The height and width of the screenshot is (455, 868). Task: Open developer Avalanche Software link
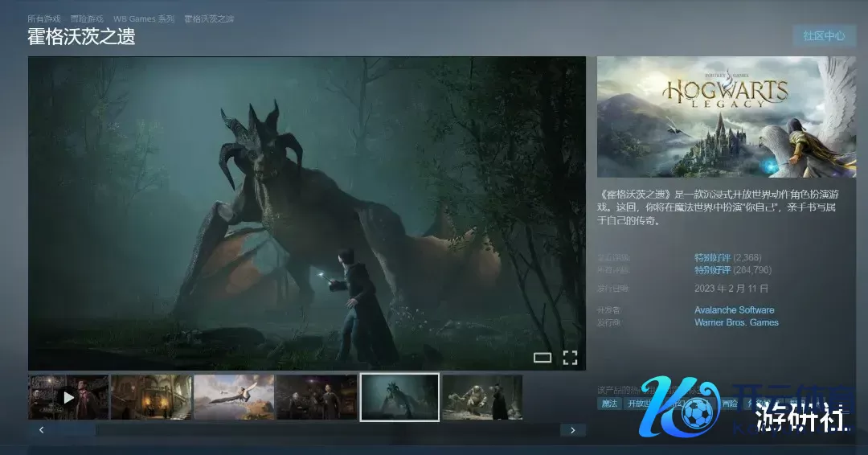(x=734, y=309)
